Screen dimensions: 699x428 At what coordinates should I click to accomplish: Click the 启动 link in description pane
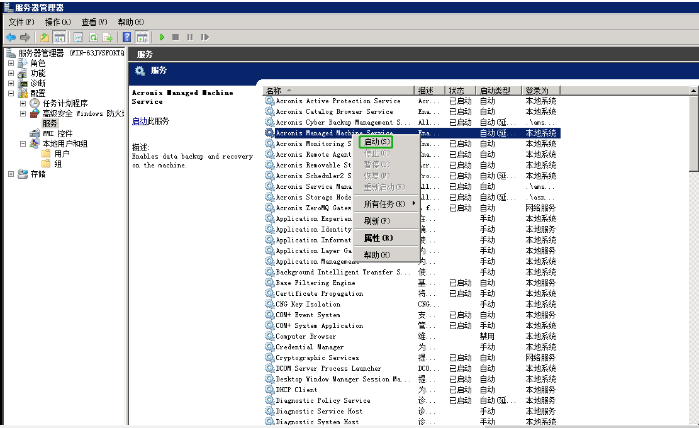point(138,121)
